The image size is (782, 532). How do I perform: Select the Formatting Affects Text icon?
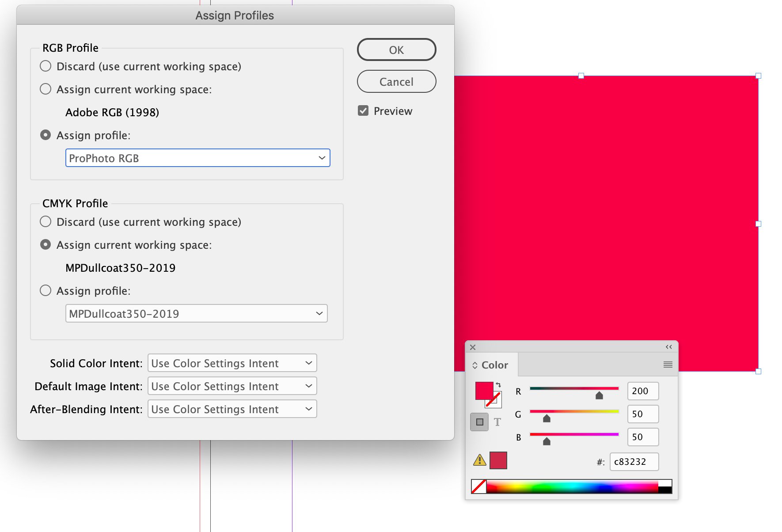(x=497, y=422)
